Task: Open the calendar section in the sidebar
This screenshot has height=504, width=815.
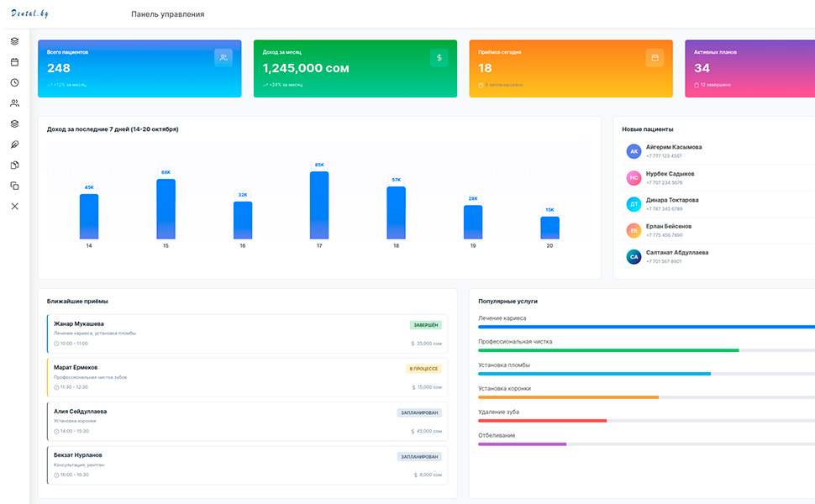Action: pyautogui.click(x=14, y=62)
